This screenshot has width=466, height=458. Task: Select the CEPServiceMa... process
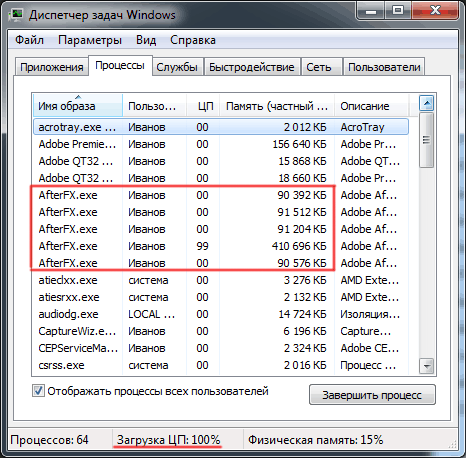click(221, 348)
